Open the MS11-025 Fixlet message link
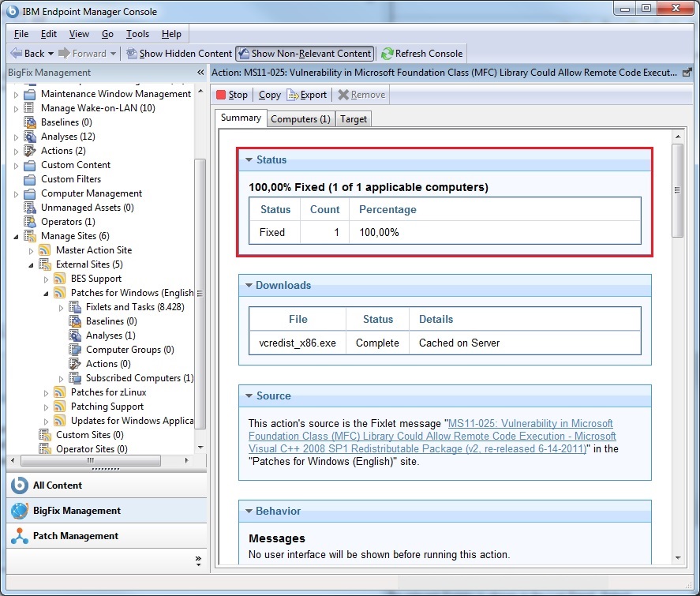The image size is (700, 596). tap(432, 436)
